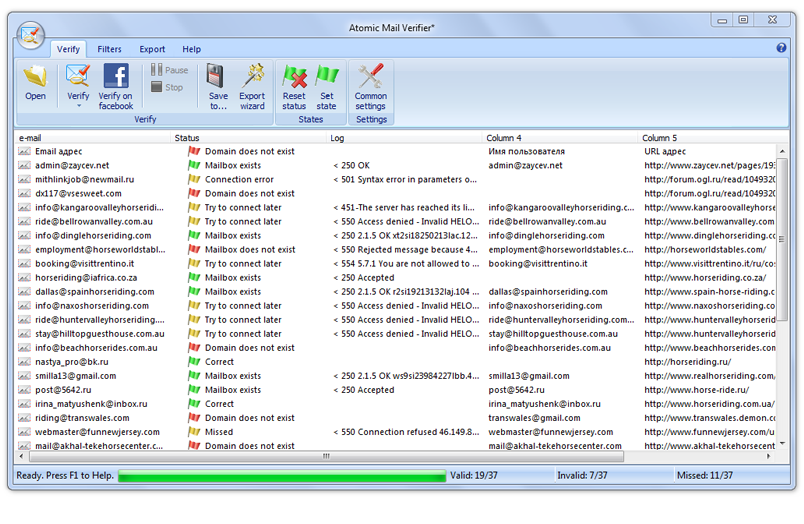Click log '< 550 Connection refused 46.149.8...'

click(x=406, y=432)
